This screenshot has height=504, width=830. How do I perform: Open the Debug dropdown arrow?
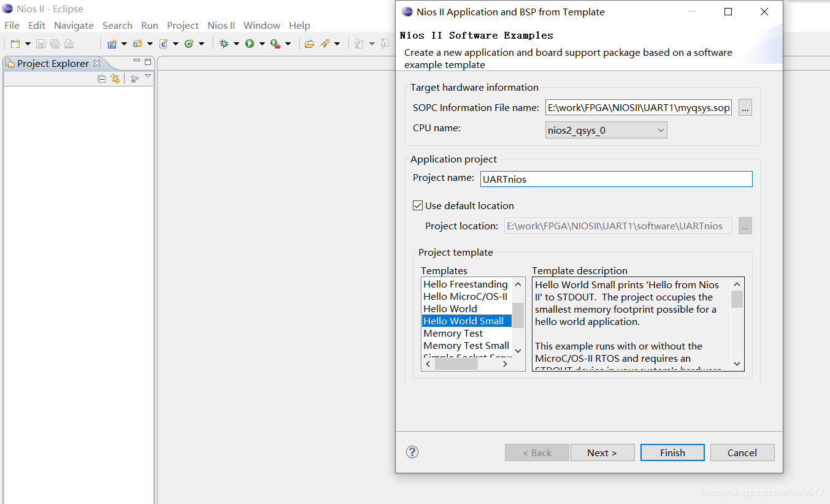pyautogui.click(x=236, y=44)
